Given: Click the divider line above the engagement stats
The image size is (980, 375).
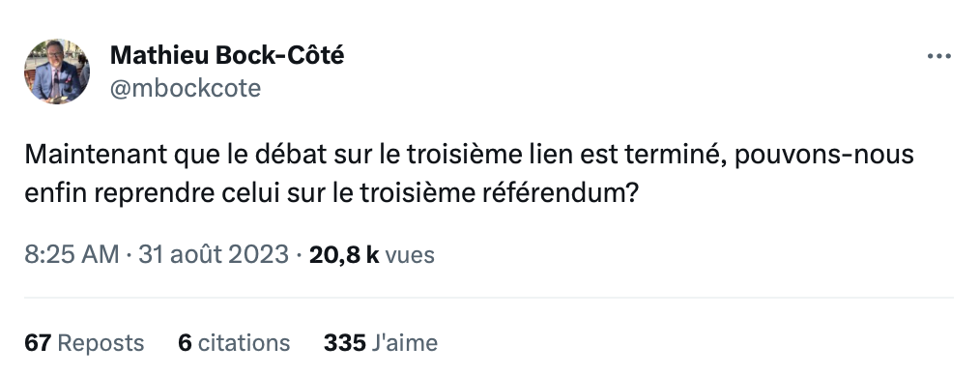Looking at the screenshot, I should tap(489, 298).
